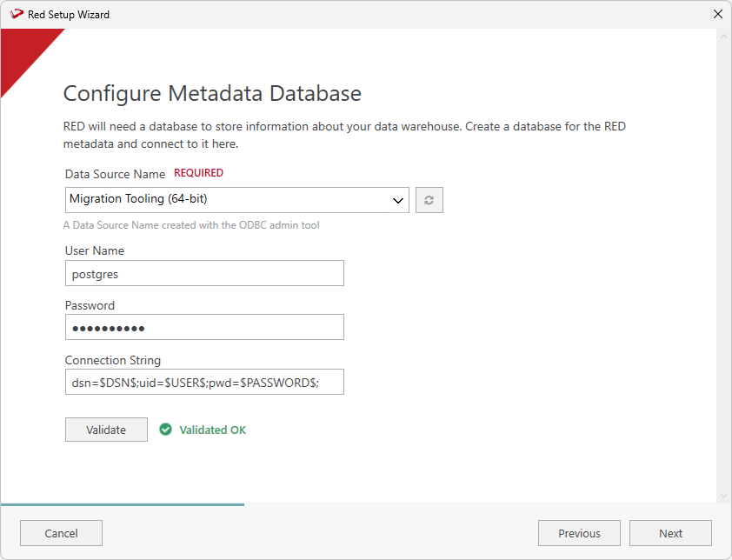732x560 pixels.
Task: Refresh the Data Source Name list
Action: tap(429, 200)
